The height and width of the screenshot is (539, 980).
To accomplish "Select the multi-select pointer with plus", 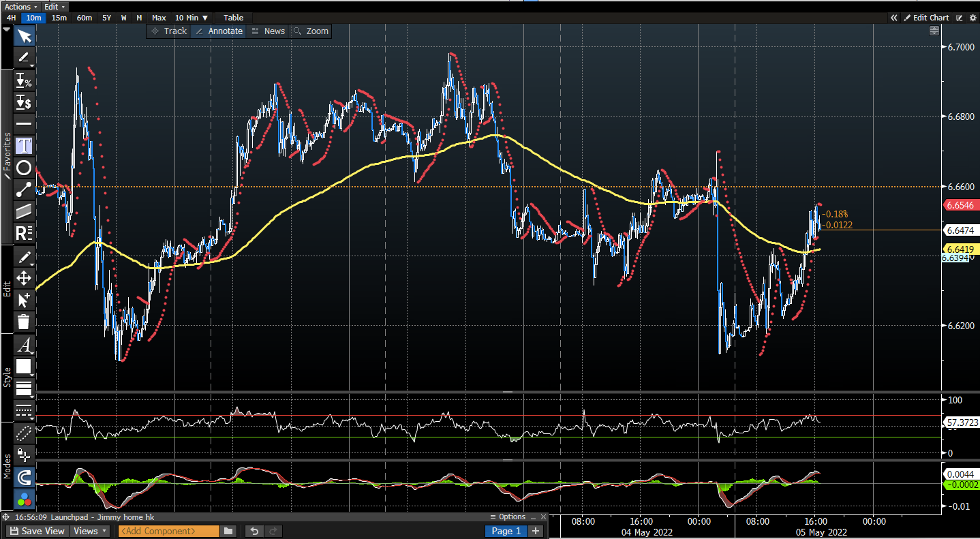I will tap(24, 300).
